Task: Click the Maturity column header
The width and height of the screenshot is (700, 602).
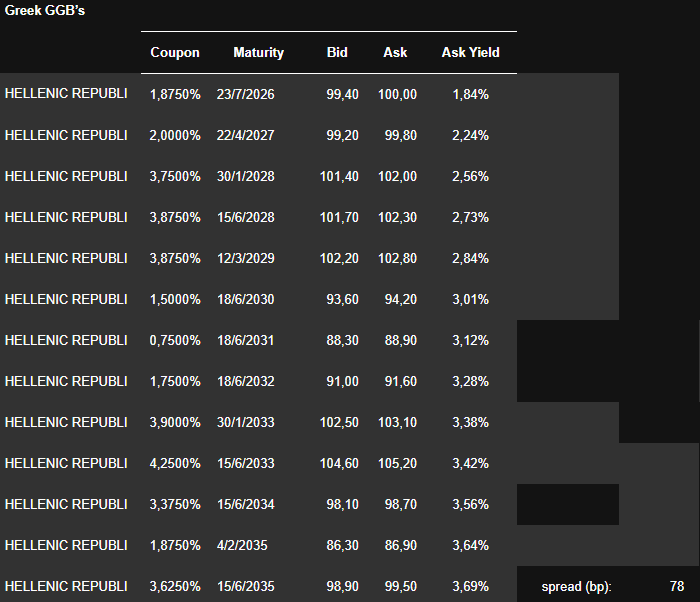Action: pyautogui.click(x=258, y=52)
